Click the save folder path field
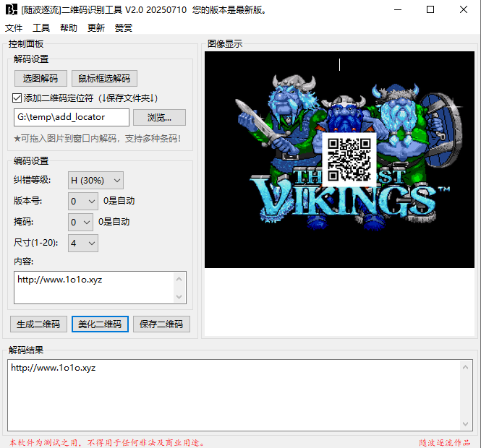 [x=72, y=117]
